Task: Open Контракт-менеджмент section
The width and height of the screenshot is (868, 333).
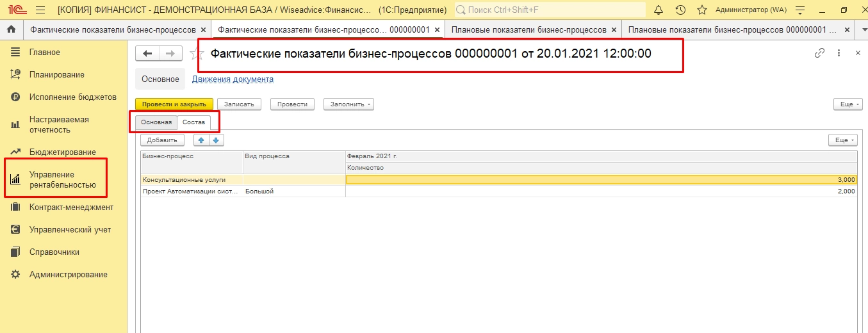Action: (71, 207)
